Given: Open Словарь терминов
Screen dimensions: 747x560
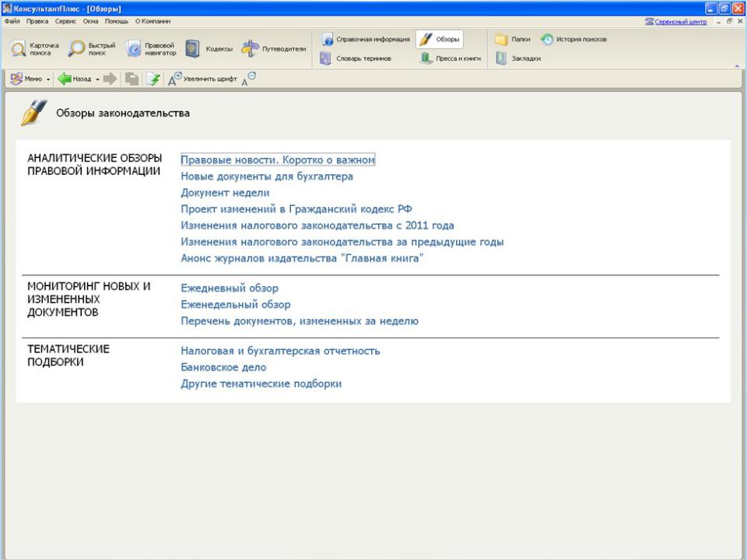Looking at the screenshot, I should [356, 58].
